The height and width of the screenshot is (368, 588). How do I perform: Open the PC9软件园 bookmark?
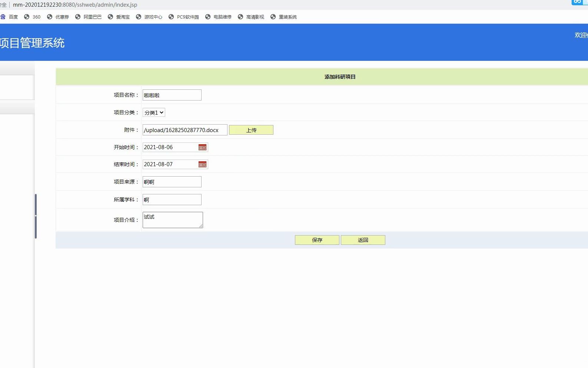click(x=183, y=17)
